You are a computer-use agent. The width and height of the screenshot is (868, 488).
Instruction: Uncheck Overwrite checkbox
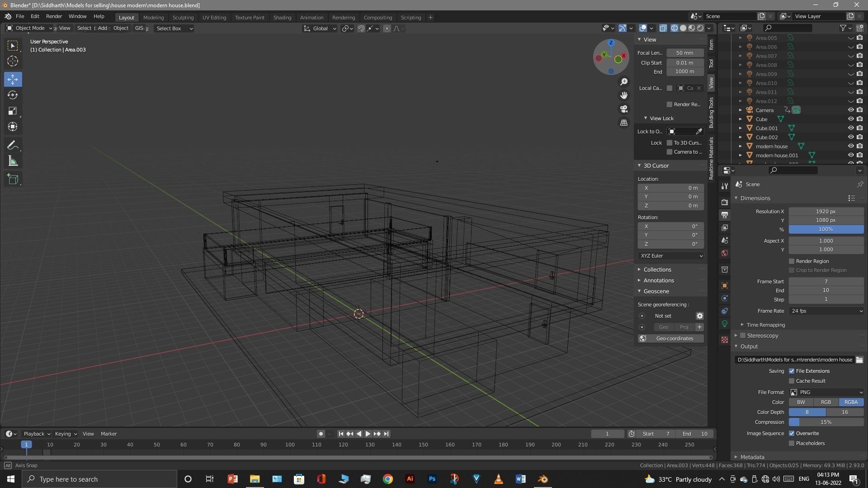click(x=792, y=433)
